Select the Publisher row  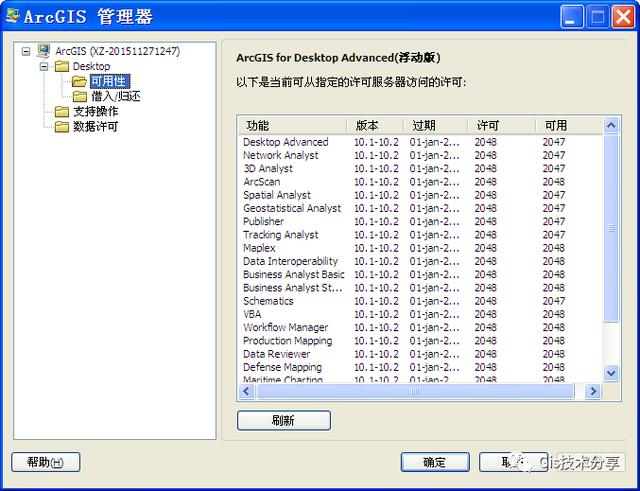(x=420, y=222)
